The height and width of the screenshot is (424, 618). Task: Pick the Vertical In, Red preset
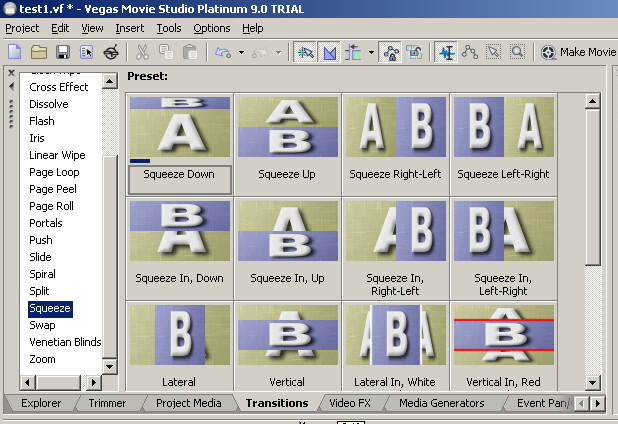[x=504, y=335]
